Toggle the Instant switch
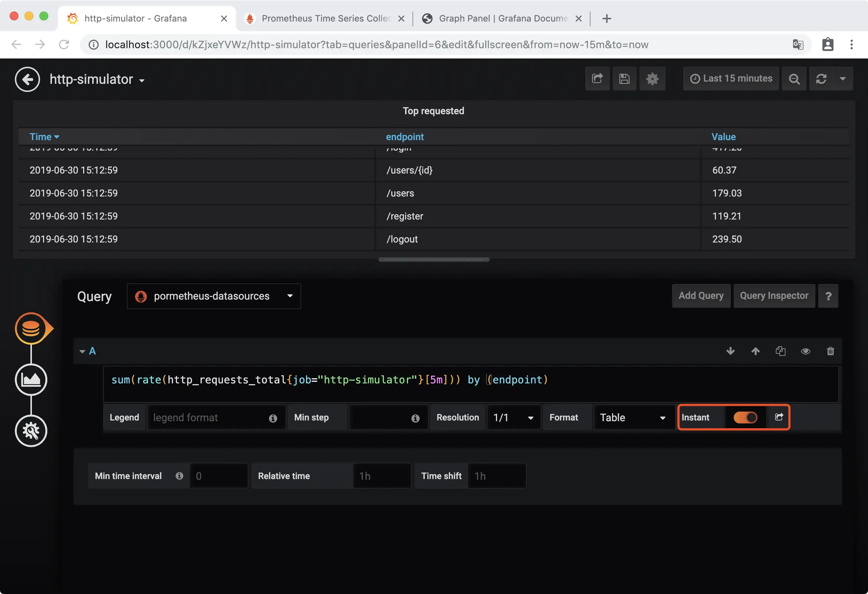868x594 pixels. point(745,418)
